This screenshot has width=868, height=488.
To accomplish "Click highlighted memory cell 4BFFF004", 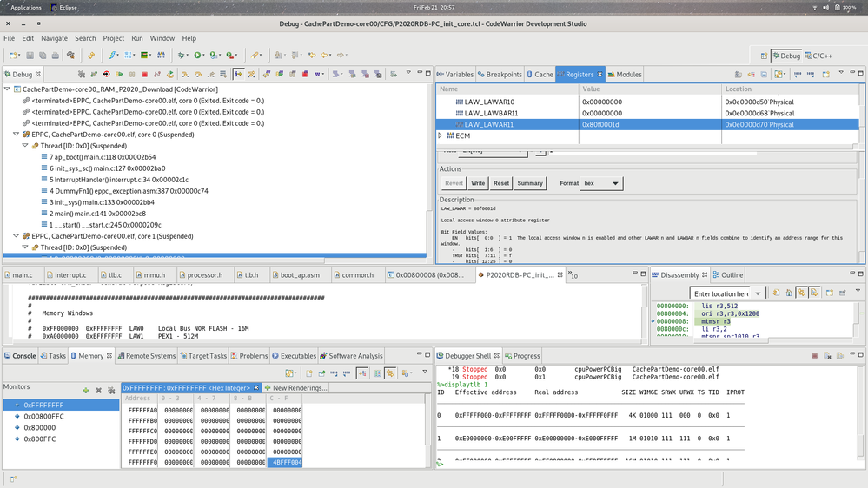I will click(284, 463).
